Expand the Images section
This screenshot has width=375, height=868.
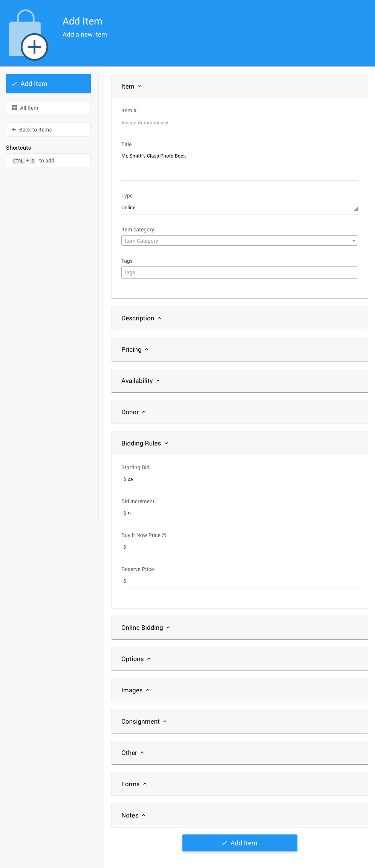(x=136, y=690)
